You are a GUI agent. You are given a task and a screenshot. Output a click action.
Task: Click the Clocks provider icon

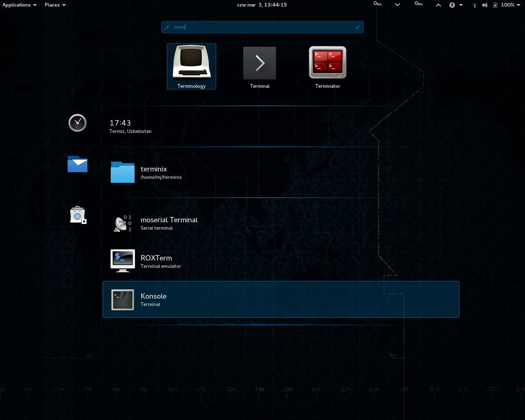pos(78,123)
